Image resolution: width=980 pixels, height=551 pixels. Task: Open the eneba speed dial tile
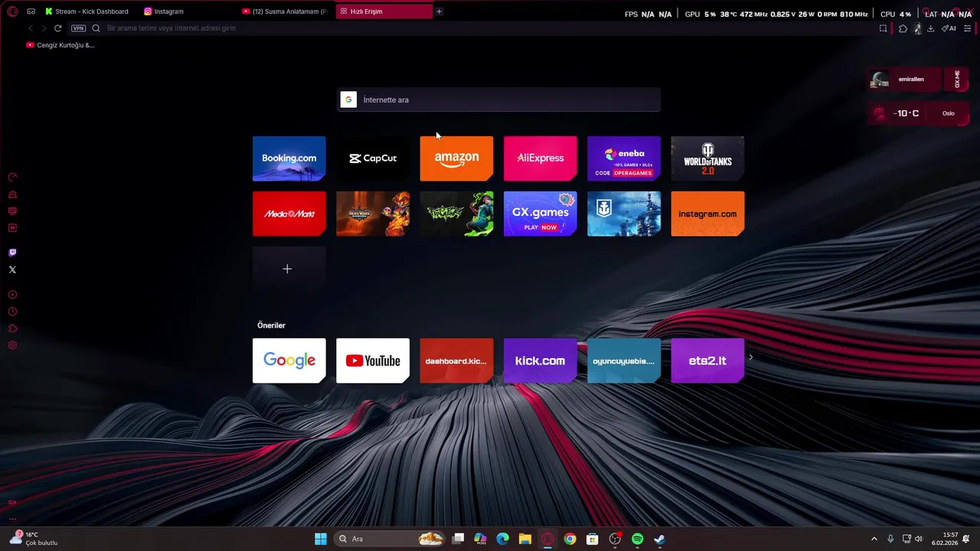624,158
